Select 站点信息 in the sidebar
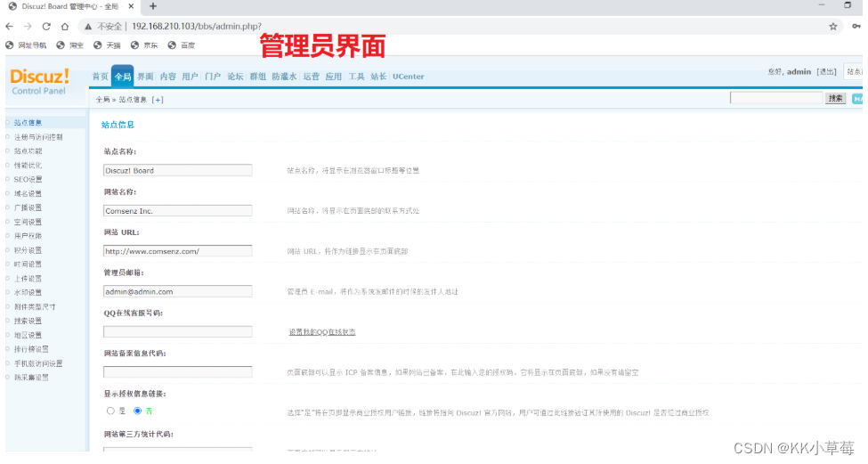The image size is (868, 464). [28, 122]
